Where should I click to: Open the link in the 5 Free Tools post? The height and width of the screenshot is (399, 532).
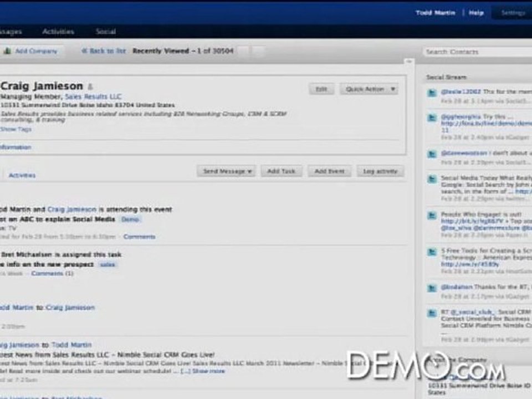[x=470, y=264]
